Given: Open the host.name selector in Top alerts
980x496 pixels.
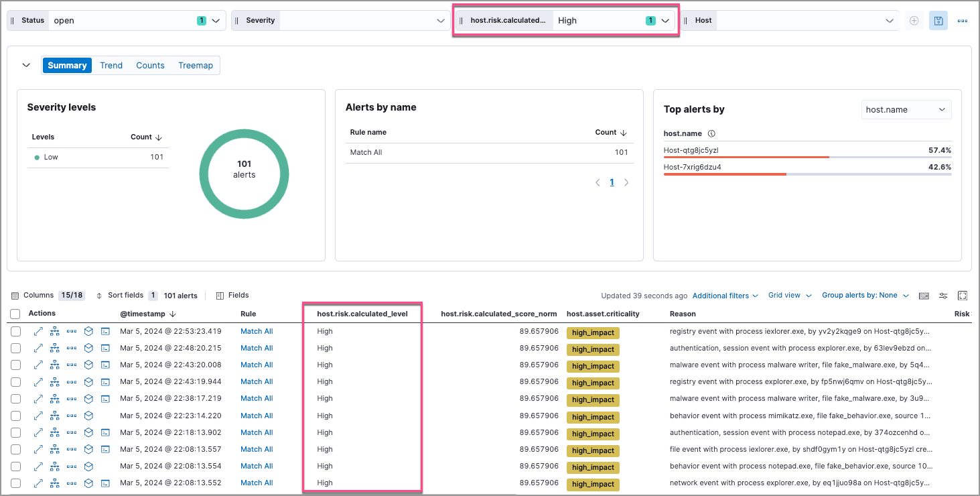Looking at the screenshot, I should pyautogui.click(x=906, y=109).
